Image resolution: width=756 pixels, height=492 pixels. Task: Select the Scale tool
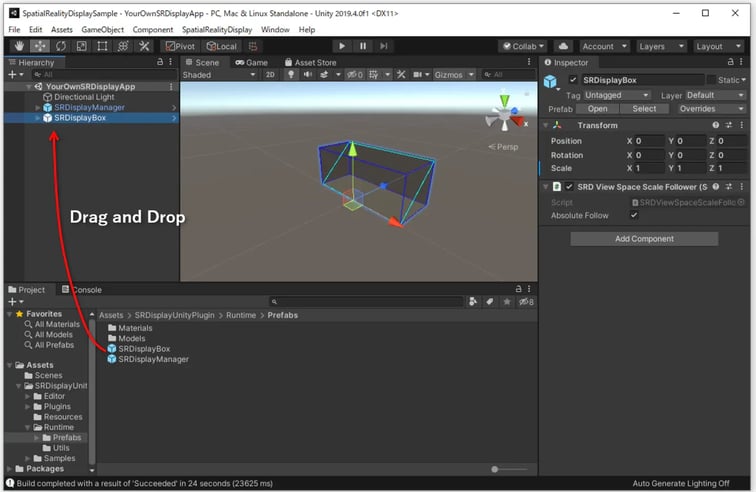[x=81, y=46]
